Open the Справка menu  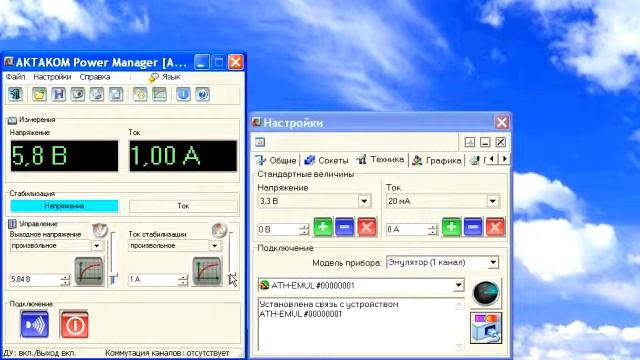(x=95, y=77)
